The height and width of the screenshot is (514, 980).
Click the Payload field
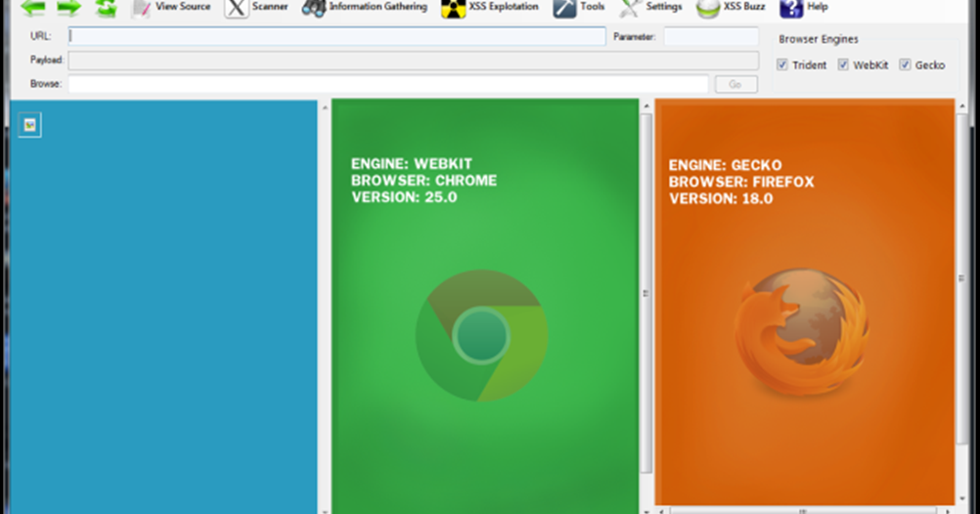413,61
